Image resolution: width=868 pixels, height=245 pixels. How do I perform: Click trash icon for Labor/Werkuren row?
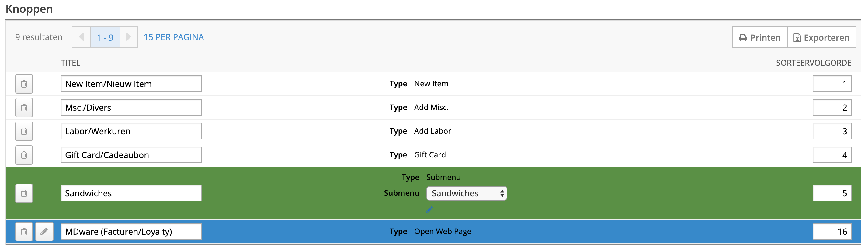point(24,131)
